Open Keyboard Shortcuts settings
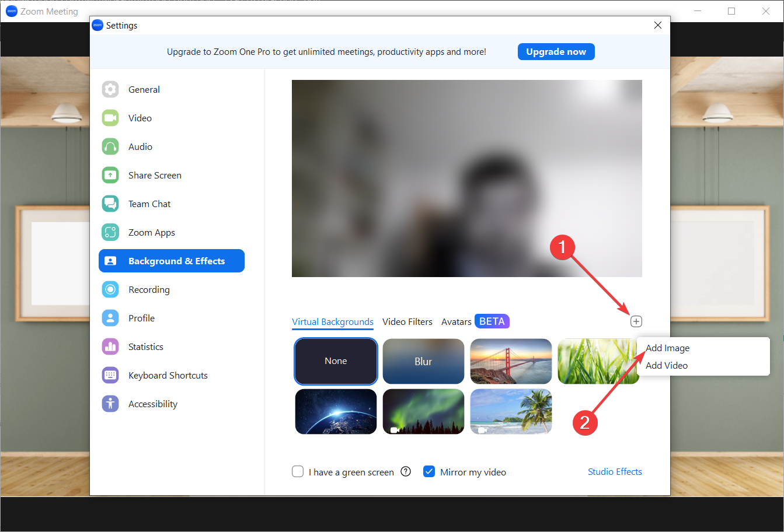Viewport: 784px width, 532px height. click(x=172, y=375)
